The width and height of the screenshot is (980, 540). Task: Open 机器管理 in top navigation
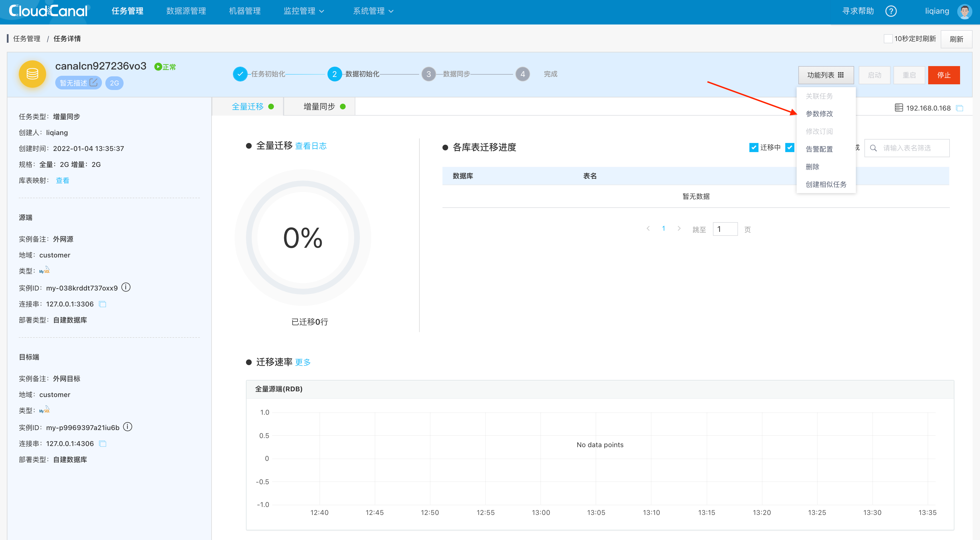[245, 11]
